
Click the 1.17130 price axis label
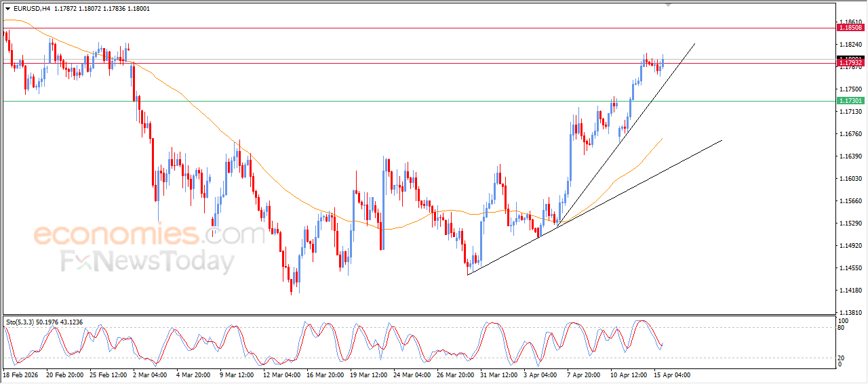tap(850, 112)
